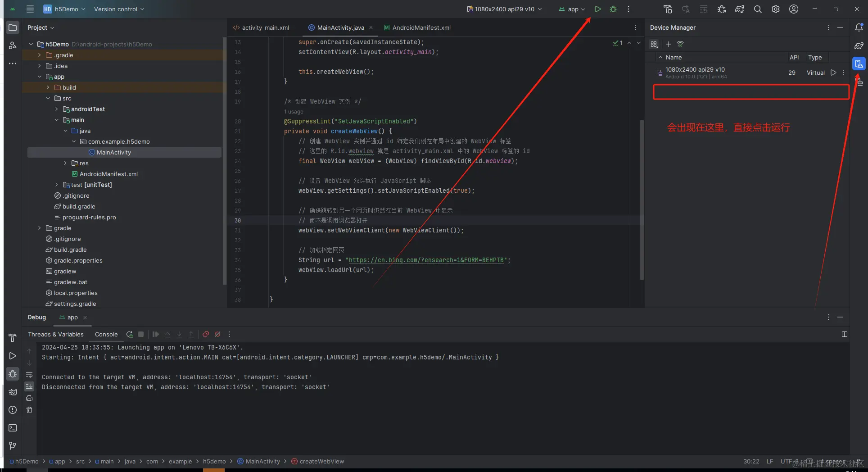Toggle Debug tool window sidebar bug icon

click(x=13, y=374)
